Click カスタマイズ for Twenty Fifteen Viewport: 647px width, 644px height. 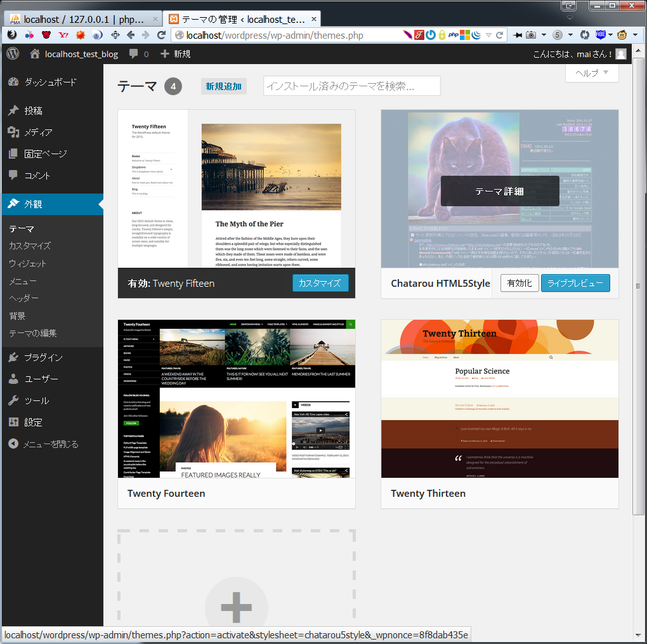(320, 283)
